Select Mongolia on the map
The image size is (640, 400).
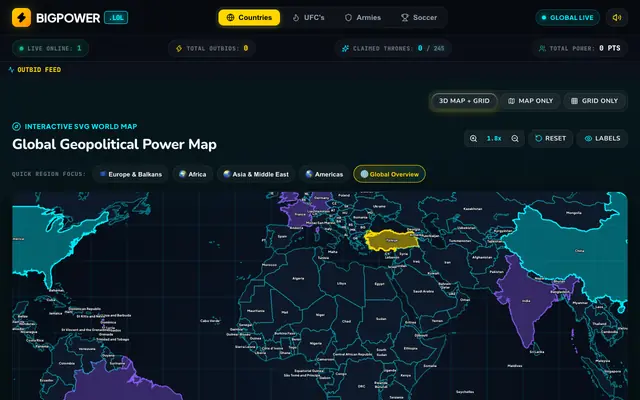point(573,213)
